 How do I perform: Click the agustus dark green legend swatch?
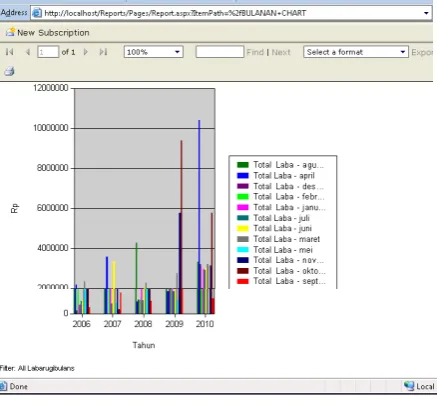click(x=243, y=165)
